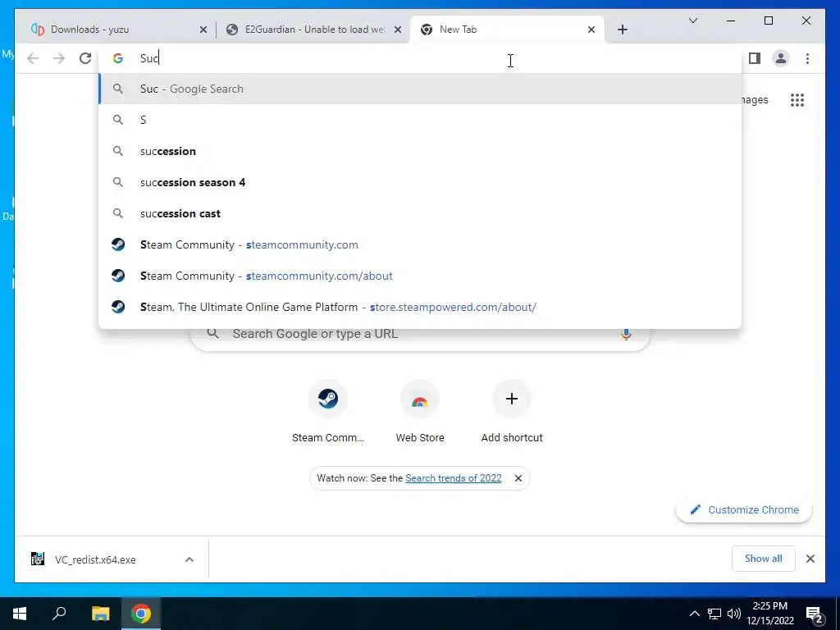Open the taskbar clock and date
The width and height of the screenshot is (840, 630).
click(x=770, y=614)
